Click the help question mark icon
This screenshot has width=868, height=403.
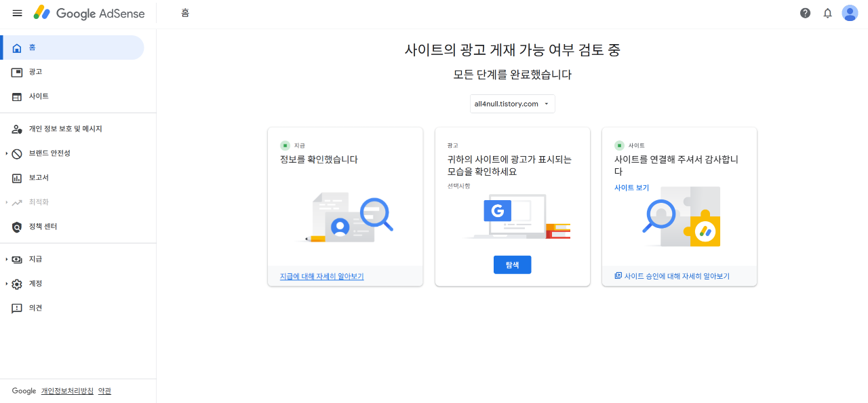point(805,13)
